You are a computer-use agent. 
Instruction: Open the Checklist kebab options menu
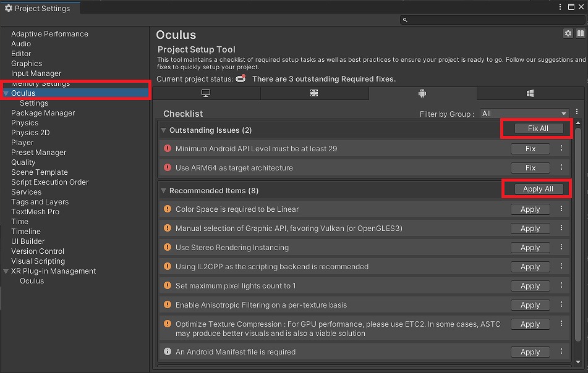point(577,112)
